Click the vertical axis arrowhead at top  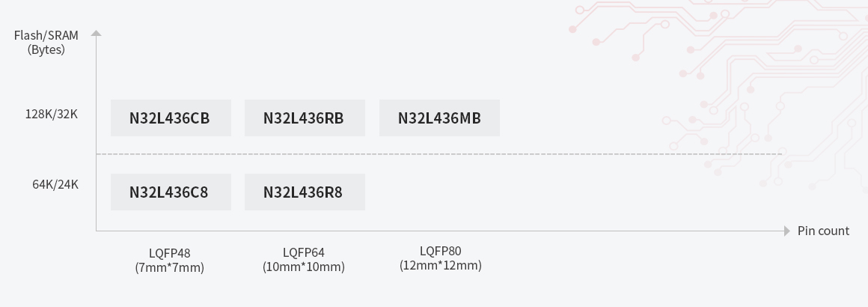point(96,34)
